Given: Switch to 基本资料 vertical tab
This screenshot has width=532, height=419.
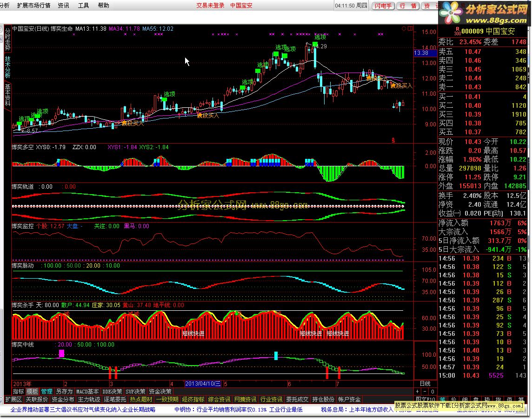Looking at the screenshot, I should click(7, 95).
